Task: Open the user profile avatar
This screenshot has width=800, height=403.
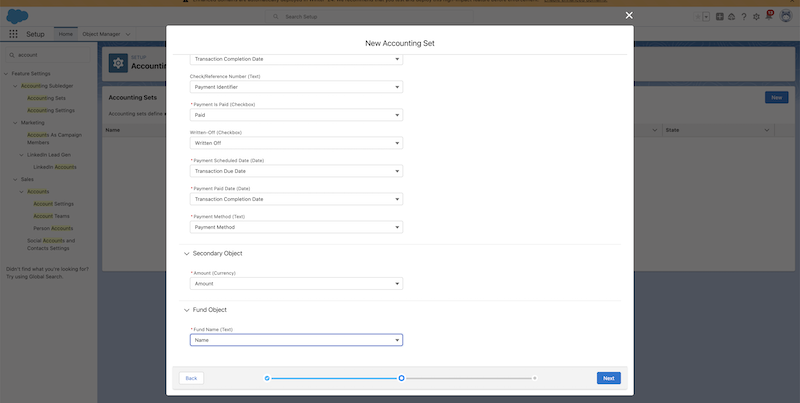Action: 786,16
